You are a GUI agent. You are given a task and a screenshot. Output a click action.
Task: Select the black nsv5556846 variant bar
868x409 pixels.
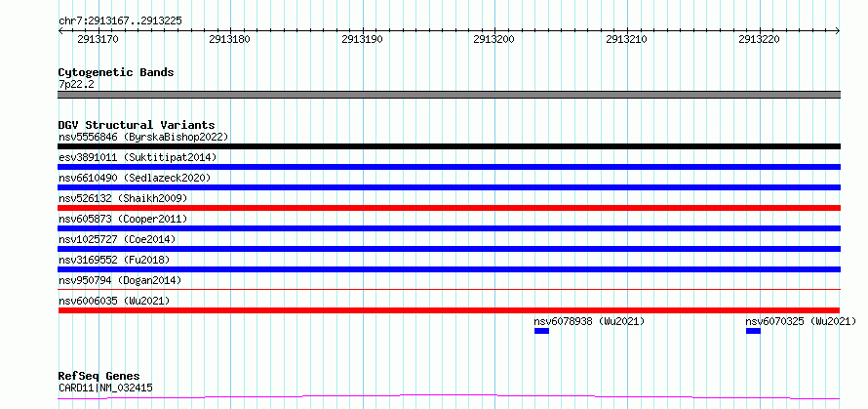coord(449,146)
